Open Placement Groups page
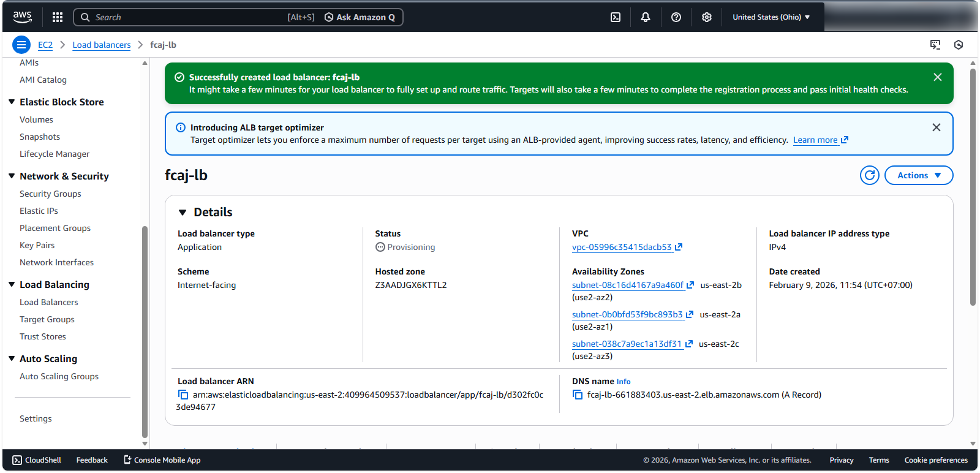980x473 pixels. pos(55,228)
